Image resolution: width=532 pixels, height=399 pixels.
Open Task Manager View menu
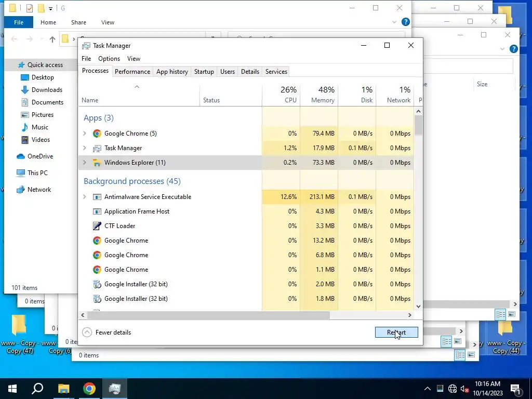tap(134, 59)
